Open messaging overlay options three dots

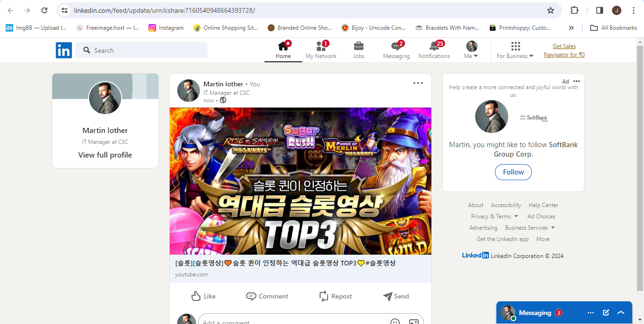(x=591, y=313)
